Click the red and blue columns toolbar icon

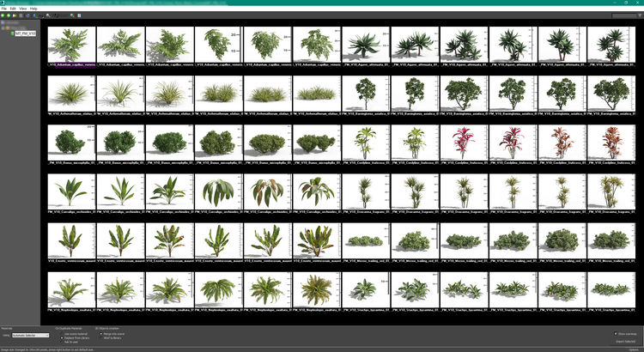click(x=79, y=15)
